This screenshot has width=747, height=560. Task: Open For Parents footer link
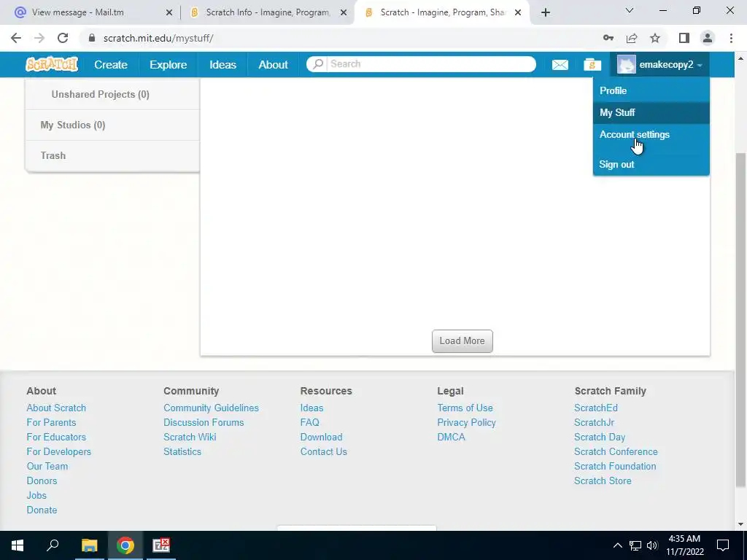(x=51, y=422)
